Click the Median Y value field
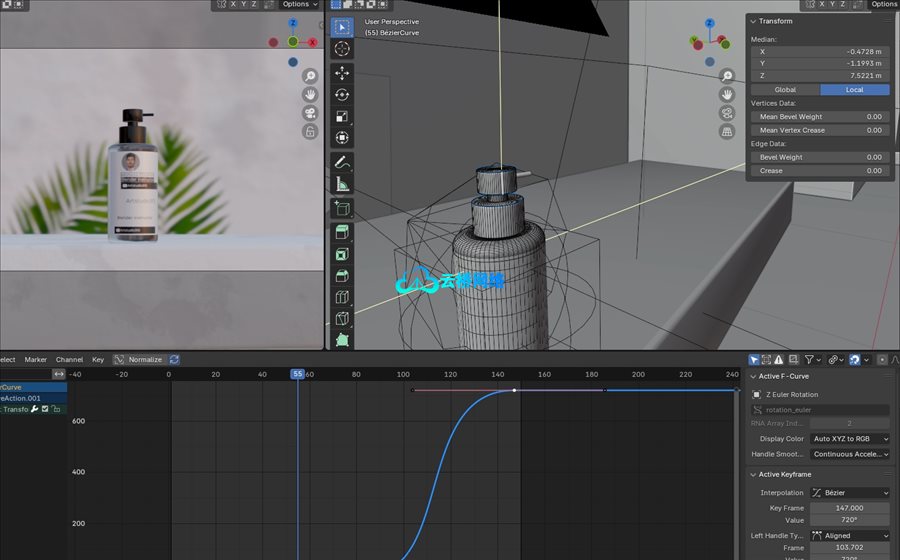This screenshot has height=560, width=900. tap(820, 64)
